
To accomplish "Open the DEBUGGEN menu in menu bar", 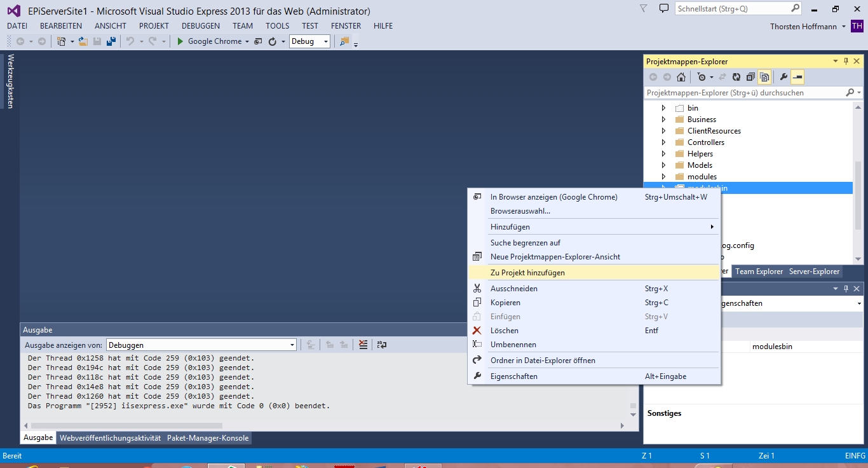I will click(200, 26).
